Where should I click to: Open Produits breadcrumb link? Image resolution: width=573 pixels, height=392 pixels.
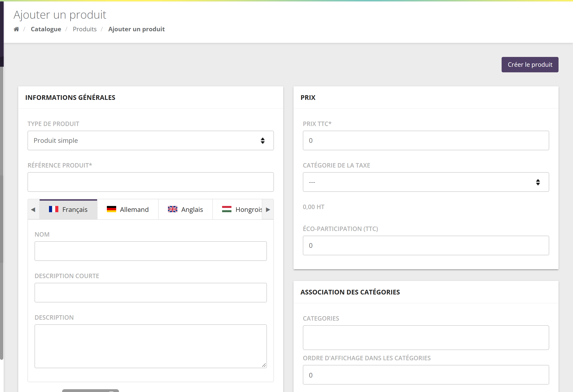84,29
